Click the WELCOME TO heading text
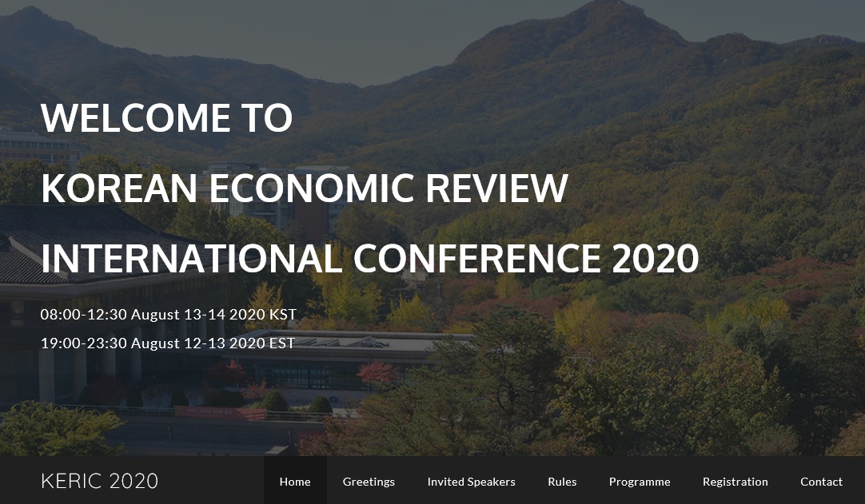 166,118
